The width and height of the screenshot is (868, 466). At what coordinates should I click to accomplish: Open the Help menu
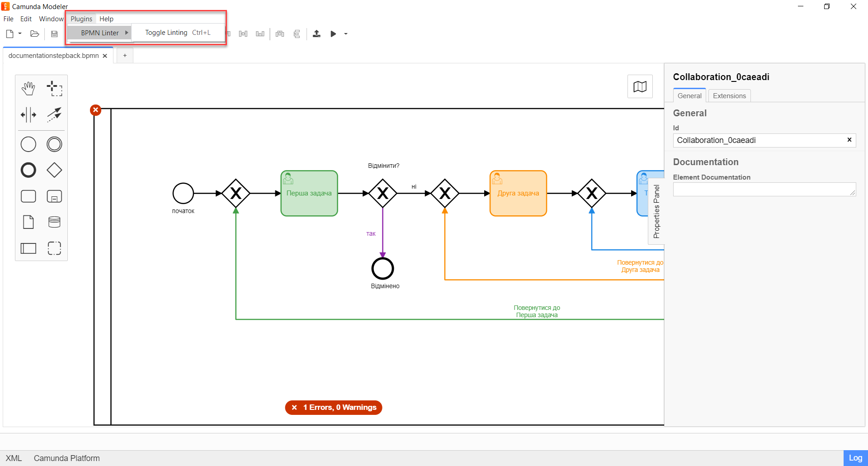106,19
